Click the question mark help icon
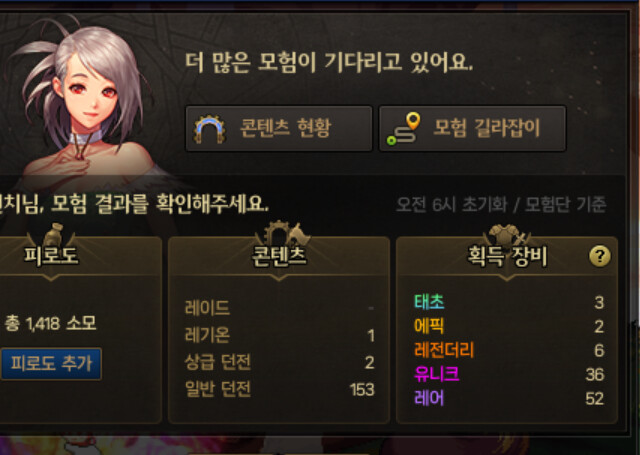The width and height of the screenshot is (640, 455). [600, 256]
